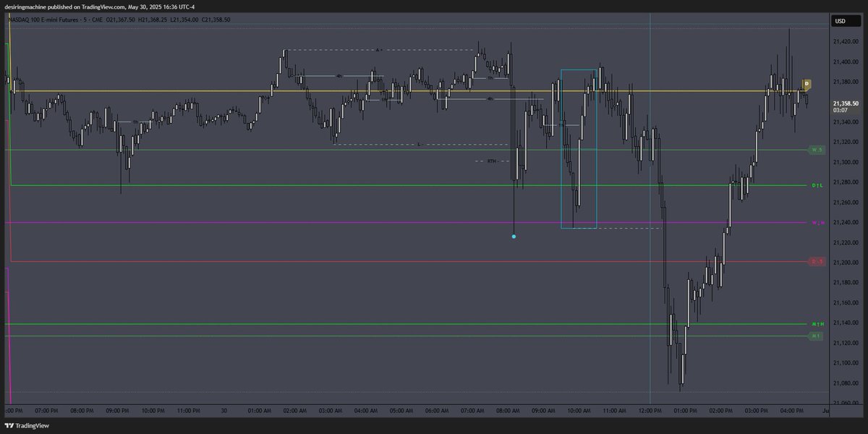Click the 21,080.00 price axis label
Image resolution: width=868 pixels, height=434 pixels.
pos(846,383)
